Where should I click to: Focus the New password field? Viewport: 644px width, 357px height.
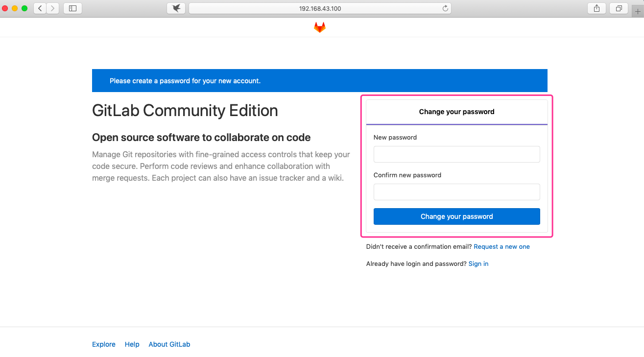click(456, 154)
